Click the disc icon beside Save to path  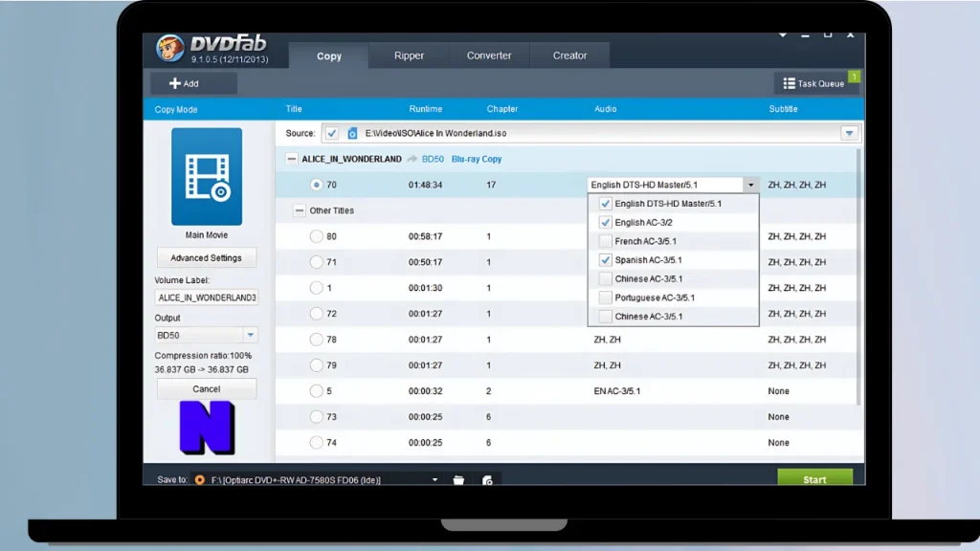tap(199, 480)
